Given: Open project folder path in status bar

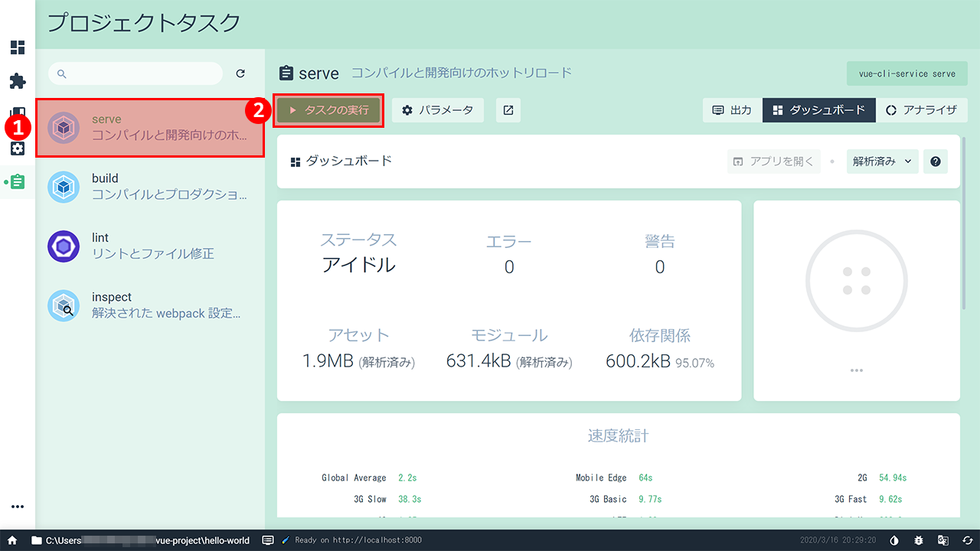Looking at the screenshot, I should click(x=141, y=540).
